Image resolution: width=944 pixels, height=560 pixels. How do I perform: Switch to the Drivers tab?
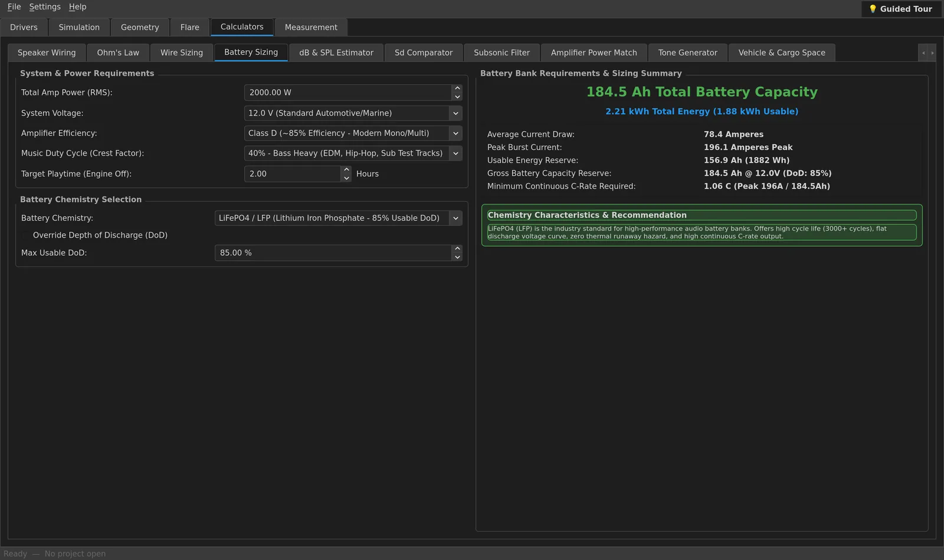point(24,27)
